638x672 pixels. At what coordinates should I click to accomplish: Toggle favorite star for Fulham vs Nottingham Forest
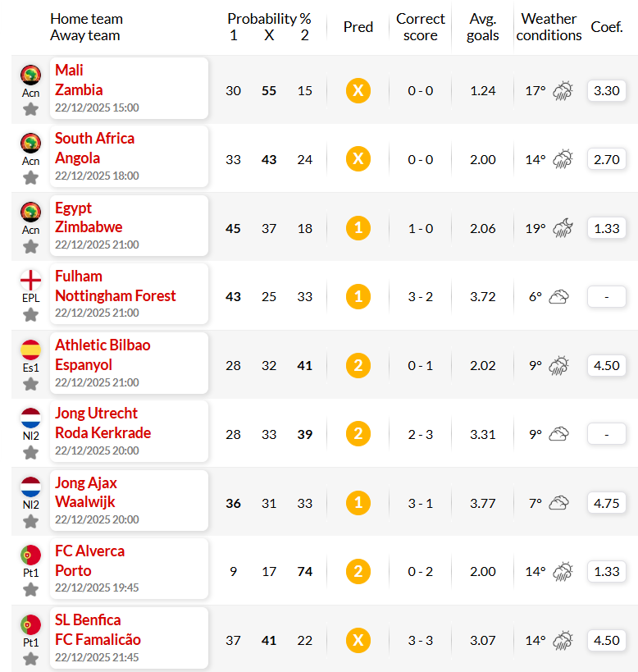click(x=30, y=315)
